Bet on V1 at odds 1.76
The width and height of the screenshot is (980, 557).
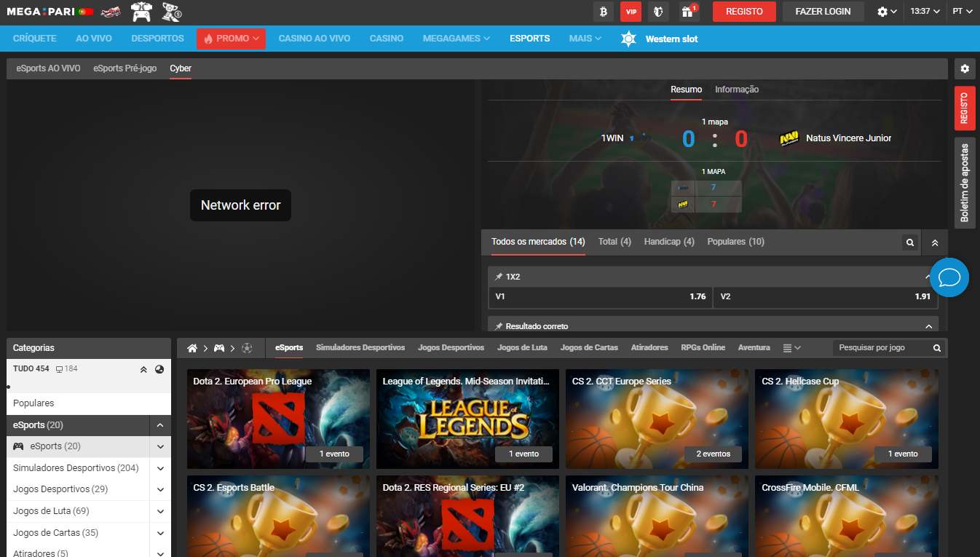pos(601,297)
